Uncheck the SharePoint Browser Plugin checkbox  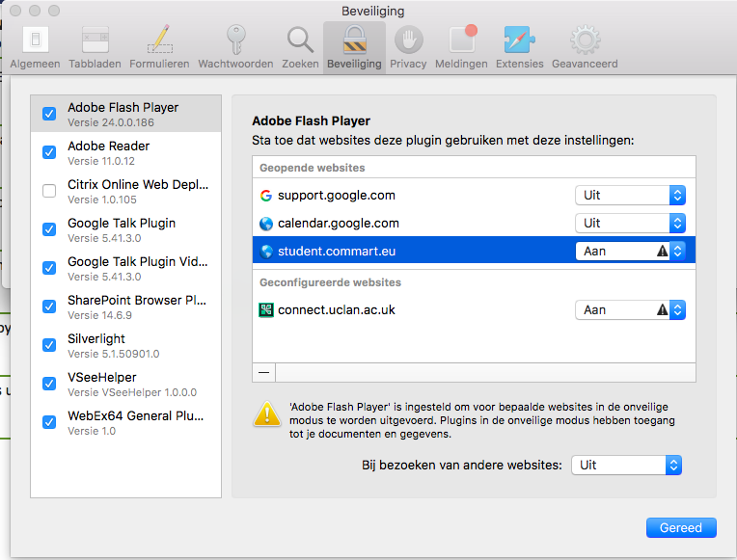[x=49, y=307]
